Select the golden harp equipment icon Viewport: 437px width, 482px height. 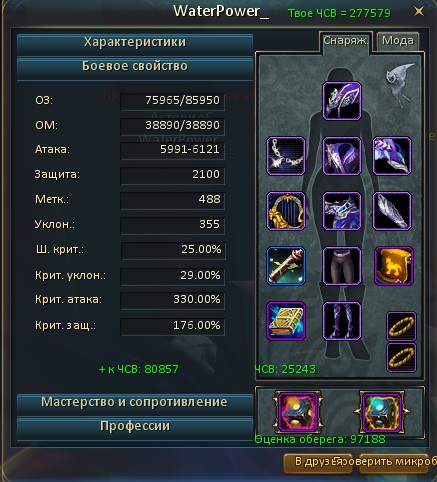point(286,211)
